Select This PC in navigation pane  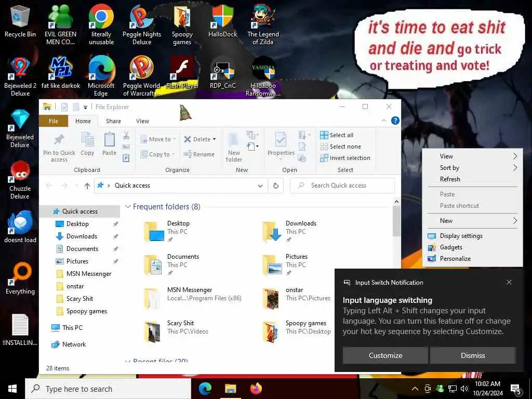(x=72, y=328)
